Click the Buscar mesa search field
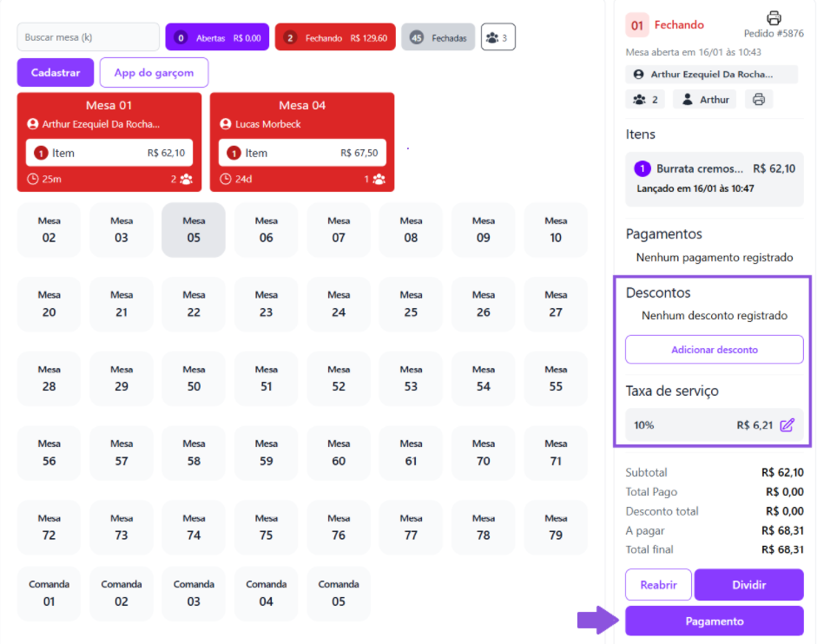The height and width of the screenshot is (644, 817). pos(88,37)
